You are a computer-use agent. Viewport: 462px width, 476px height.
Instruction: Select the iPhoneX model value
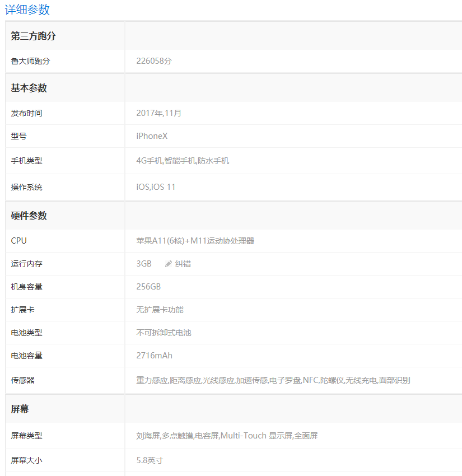pos(152,136)
